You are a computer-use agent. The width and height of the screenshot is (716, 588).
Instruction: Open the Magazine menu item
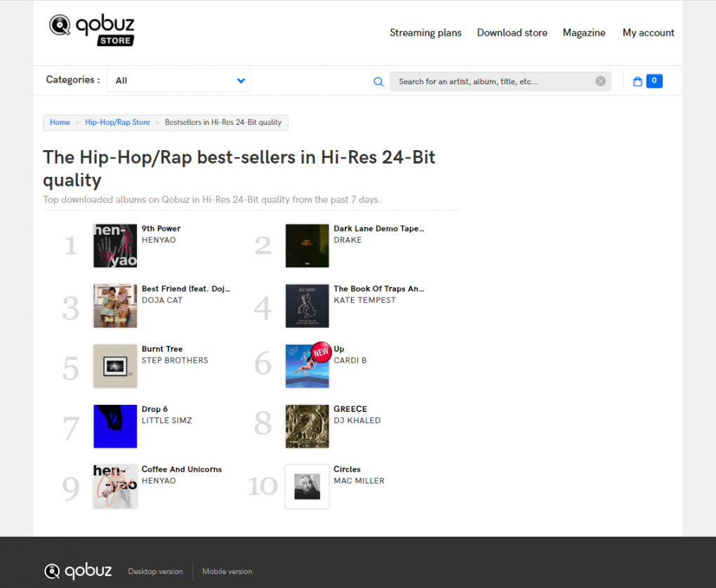(583, 32)
